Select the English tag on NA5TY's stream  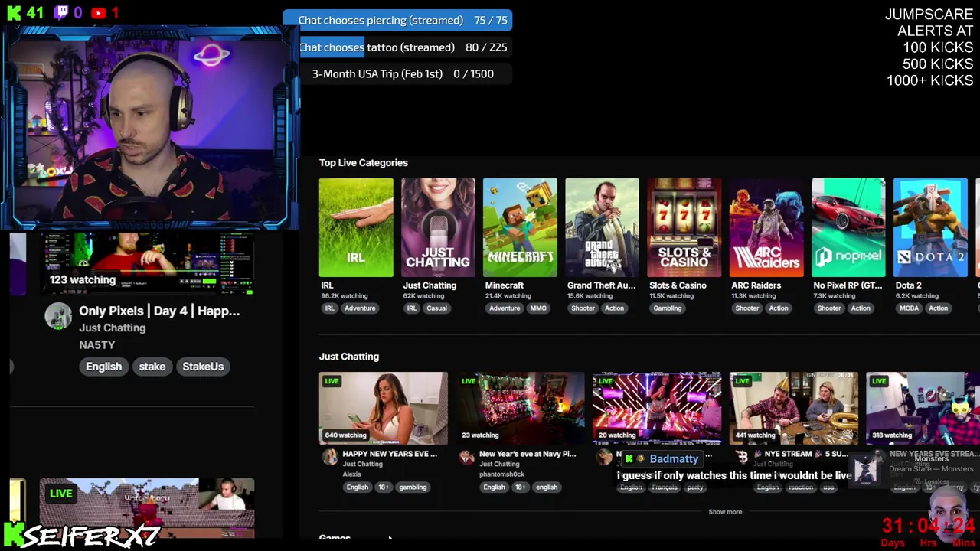(103, 367)
